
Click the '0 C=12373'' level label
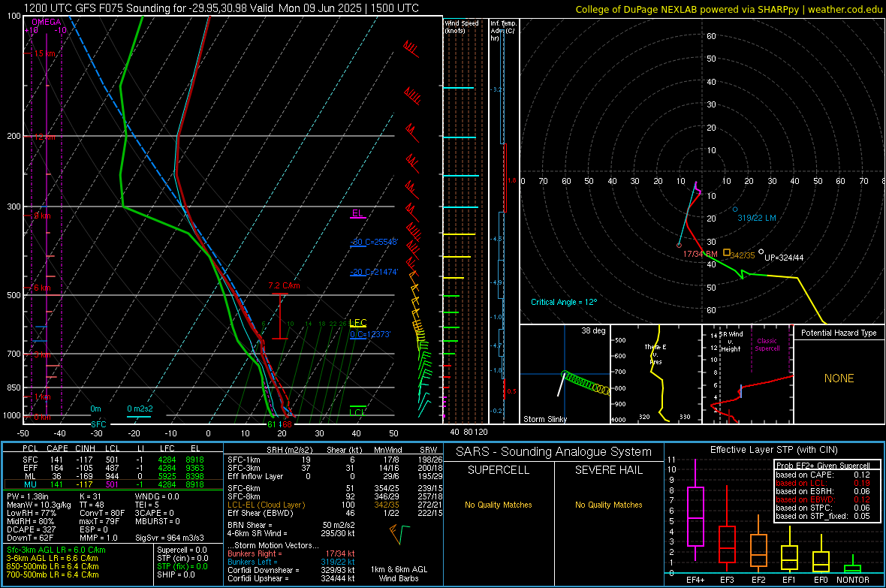point(370,334)
